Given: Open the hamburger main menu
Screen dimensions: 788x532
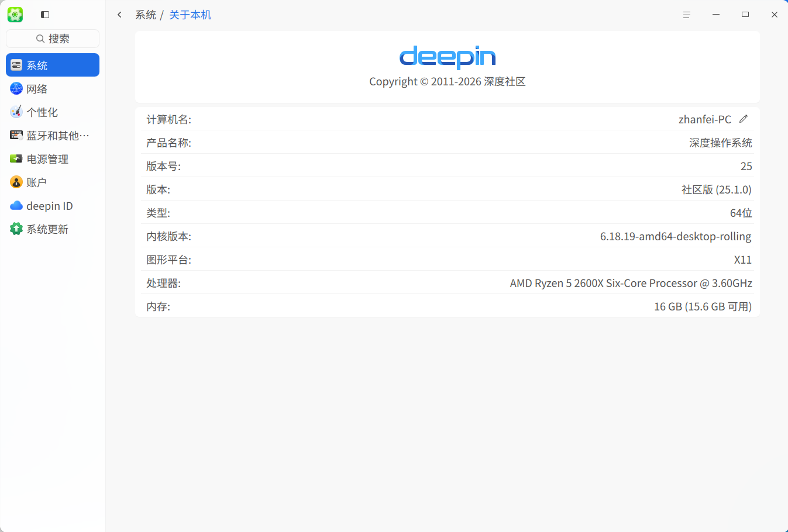Looking at the screenshot, I should 687,15.
